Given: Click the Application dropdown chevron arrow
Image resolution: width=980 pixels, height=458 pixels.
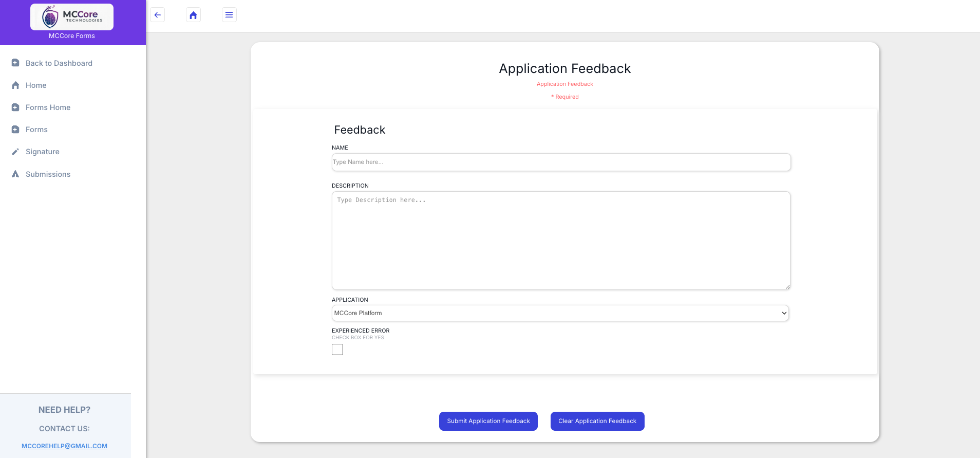Looking at the screenshot, I should [x=784, y=313].
